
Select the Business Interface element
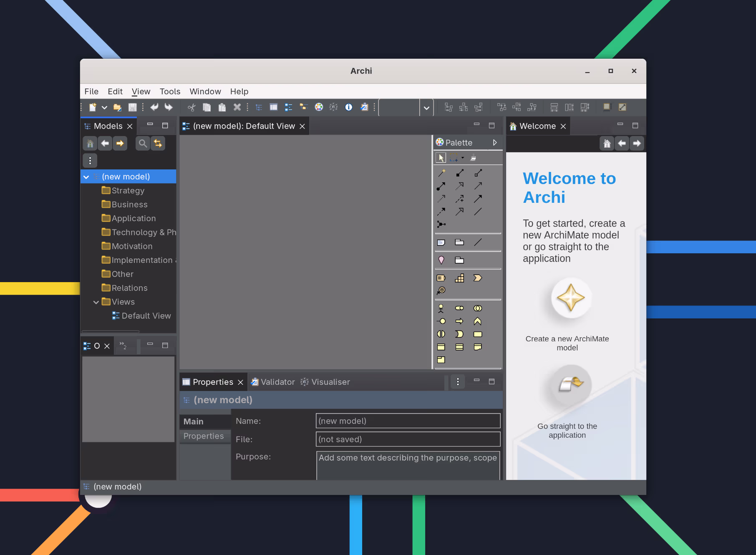click(441, 321)
